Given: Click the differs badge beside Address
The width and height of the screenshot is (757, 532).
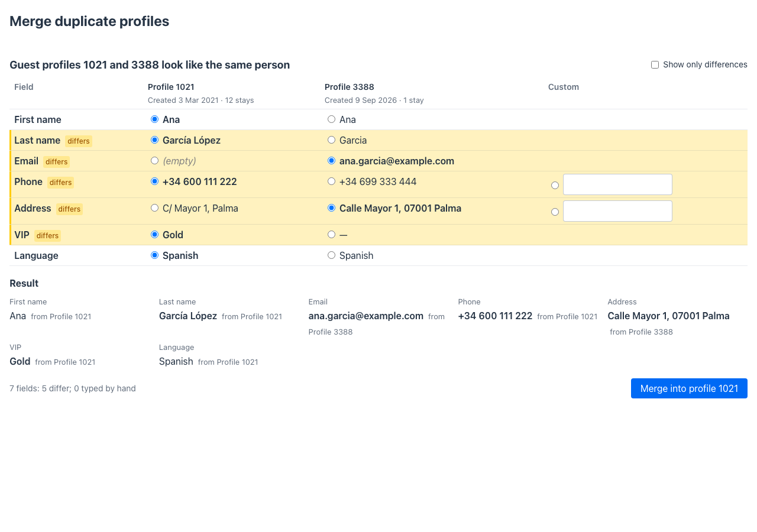Looking at the screenshot, I should pos(69,209).
